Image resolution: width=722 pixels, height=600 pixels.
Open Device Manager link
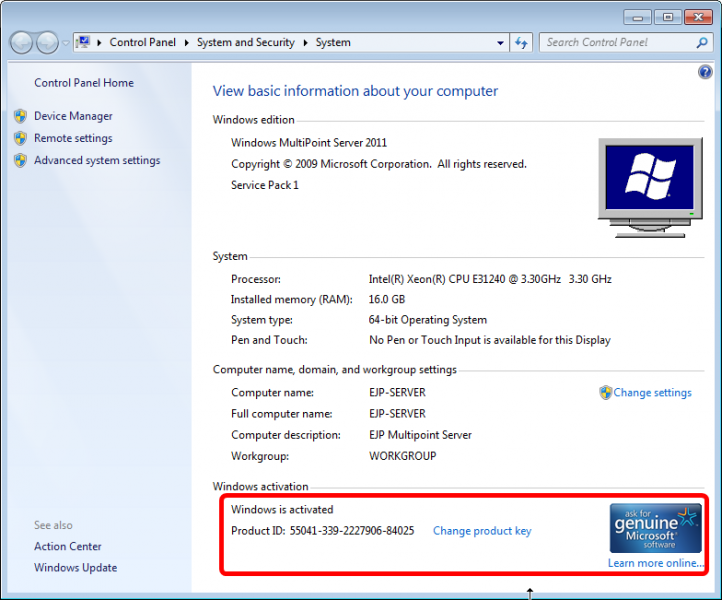tap(73, 116)
